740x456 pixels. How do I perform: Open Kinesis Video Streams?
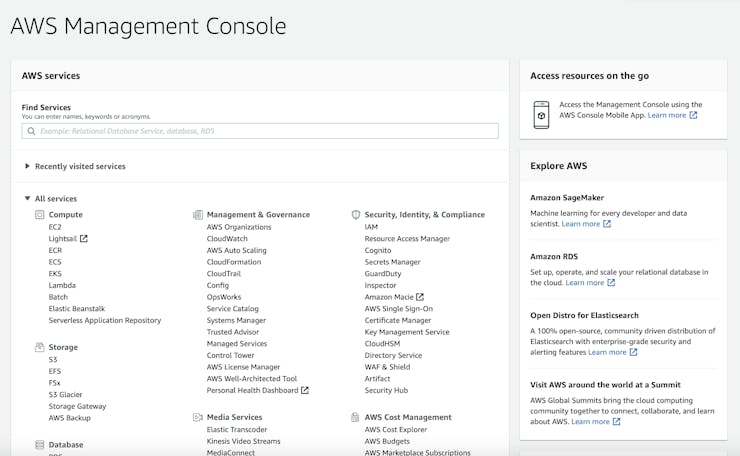click(243, 441)
